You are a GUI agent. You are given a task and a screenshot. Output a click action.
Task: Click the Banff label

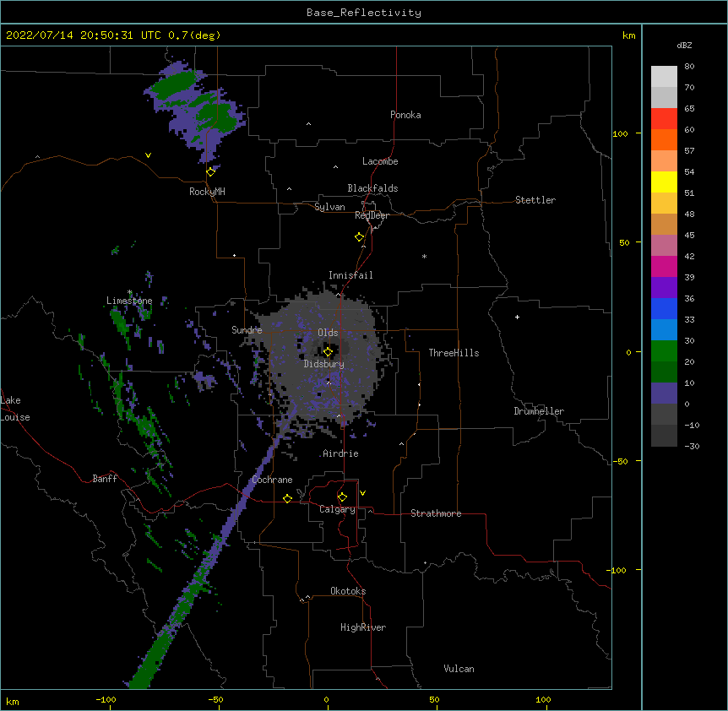coord(105,479)
